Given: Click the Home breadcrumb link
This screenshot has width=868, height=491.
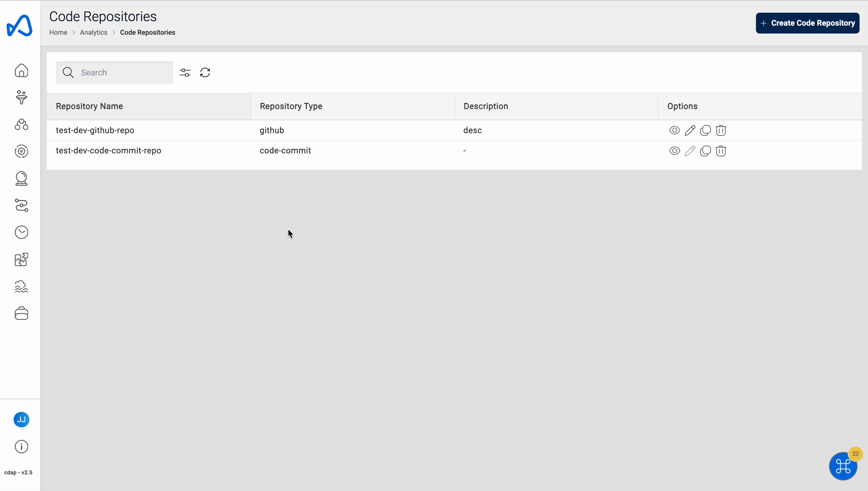Looking at the screenshot, I should click(58, 32).
